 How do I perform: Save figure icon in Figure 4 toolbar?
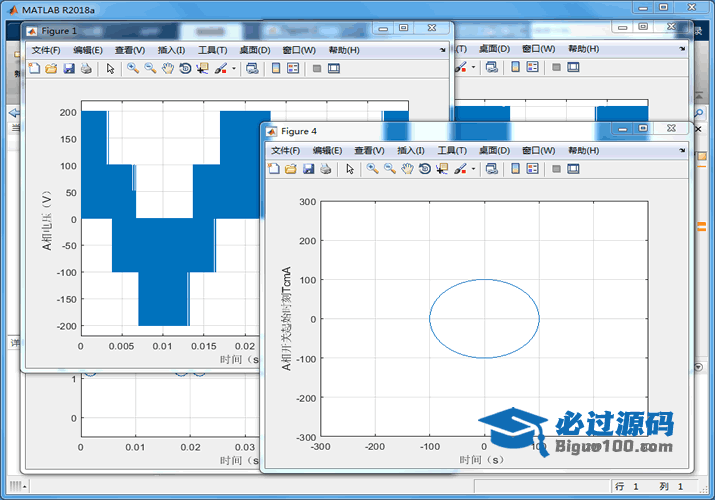tap(308, 169)
